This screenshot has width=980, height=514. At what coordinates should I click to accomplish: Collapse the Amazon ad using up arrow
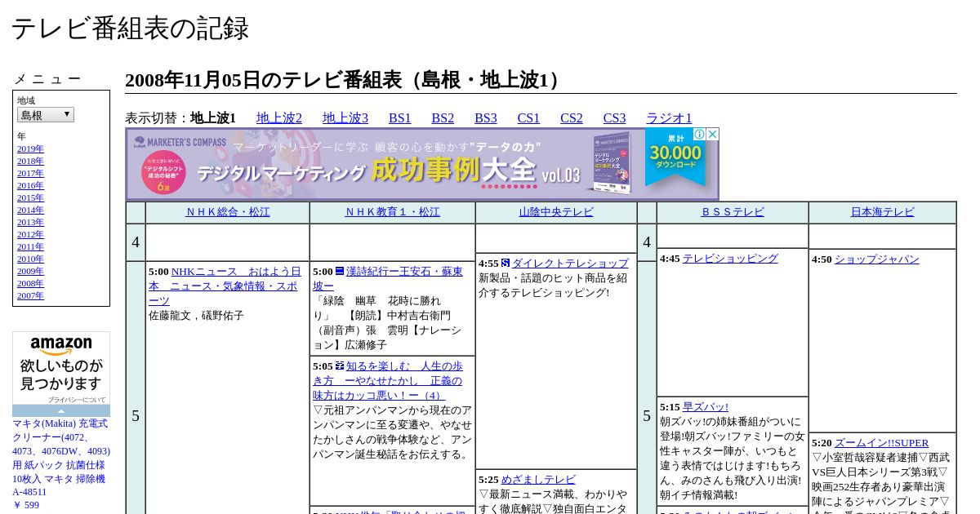[x=61, y=410]
